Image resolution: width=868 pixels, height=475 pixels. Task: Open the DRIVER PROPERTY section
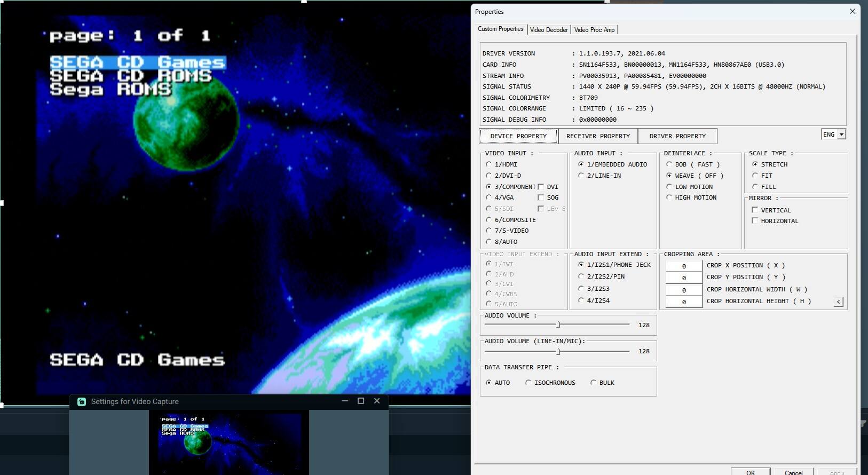[x=677, y=136]
